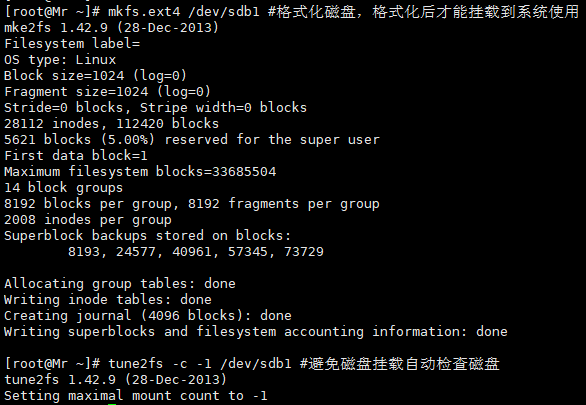Click the Setting maximal mount count line
The width and height of the screenshot is (586, 405).
(136, 396)
